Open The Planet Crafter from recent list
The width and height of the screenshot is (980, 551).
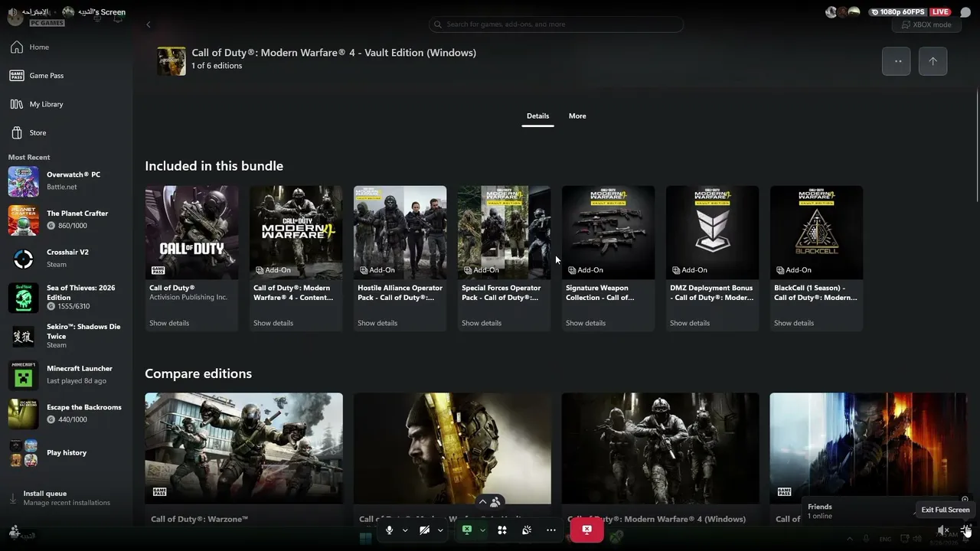point(66,220)
